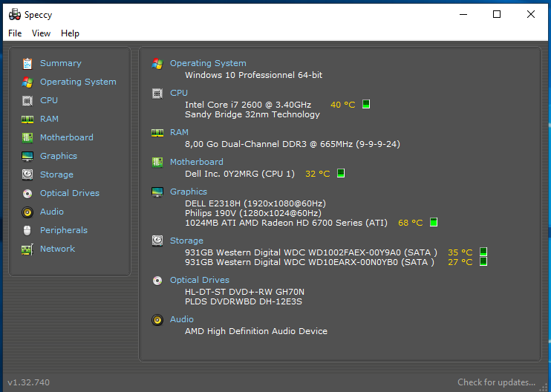
Task: Click Check for updates link
Action: pyautogui.click(x=496, y=382)
